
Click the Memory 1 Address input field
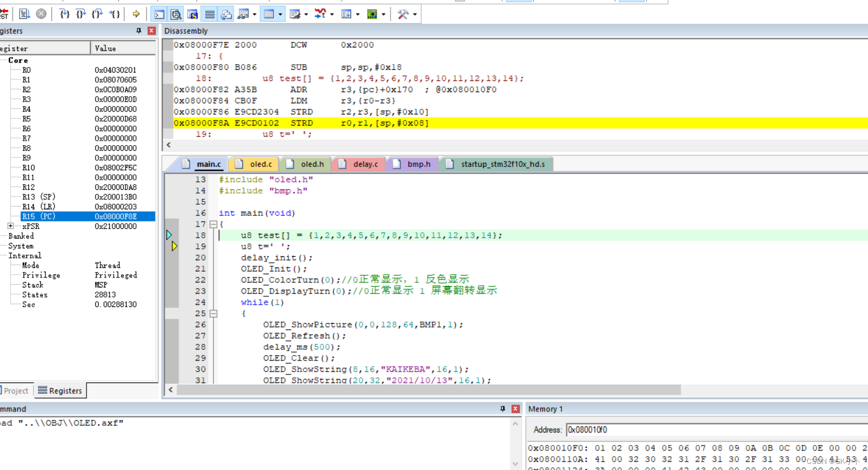[717, 430]
